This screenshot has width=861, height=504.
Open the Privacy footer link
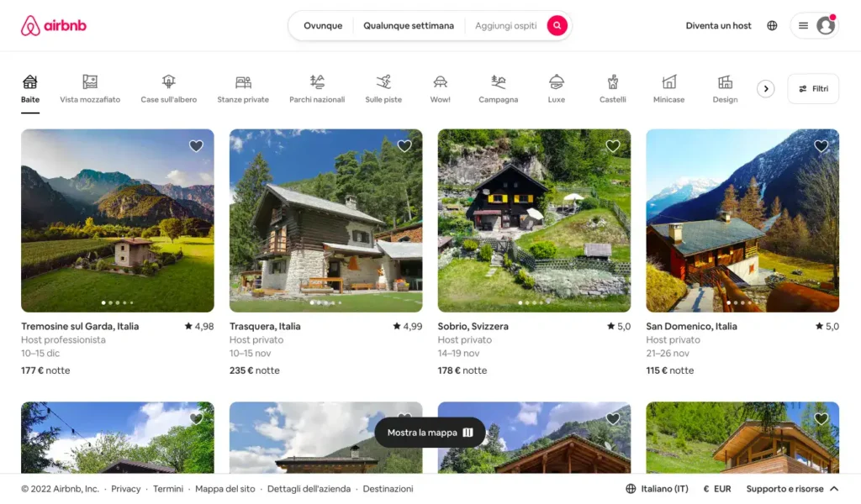pos(126,489)
